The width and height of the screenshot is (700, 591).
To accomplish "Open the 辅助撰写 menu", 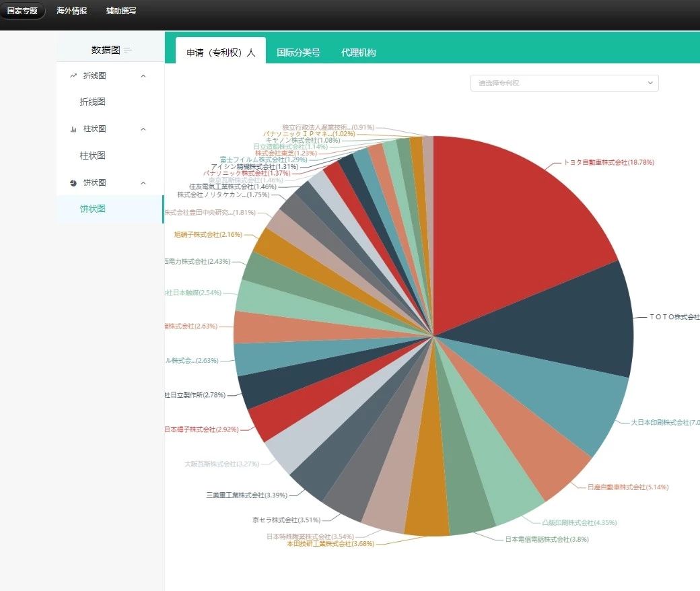I will tap(121, 11).
